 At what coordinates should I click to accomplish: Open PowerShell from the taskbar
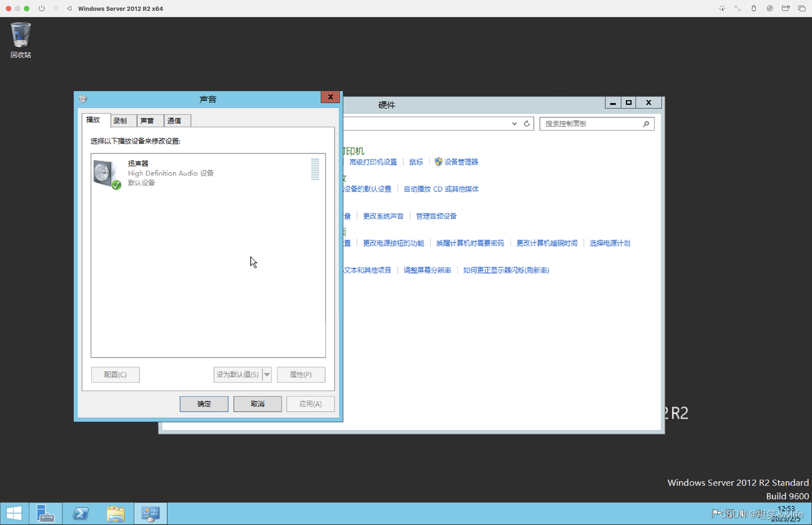(x=81, y=514)
